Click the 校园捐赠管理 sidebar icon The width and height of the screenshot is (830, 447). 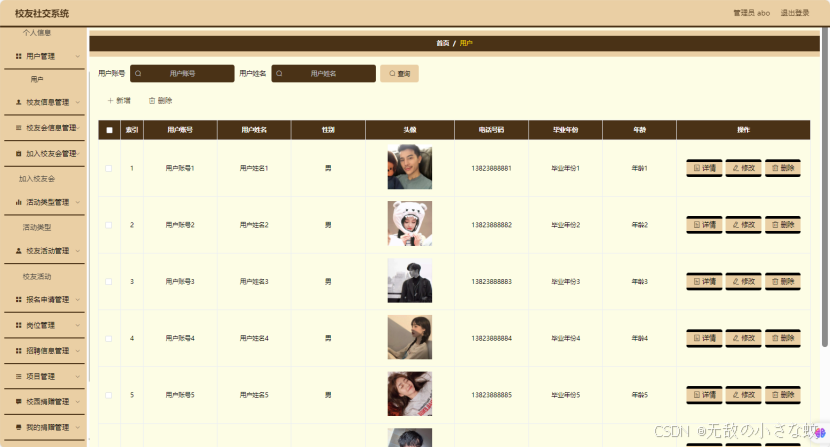click(x=19, y=401)
